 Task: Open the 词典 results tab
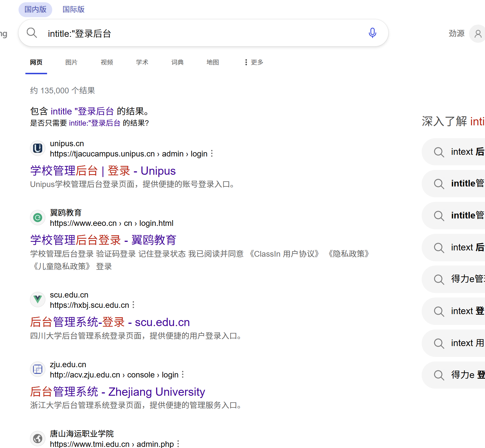(x=177, y=62)
